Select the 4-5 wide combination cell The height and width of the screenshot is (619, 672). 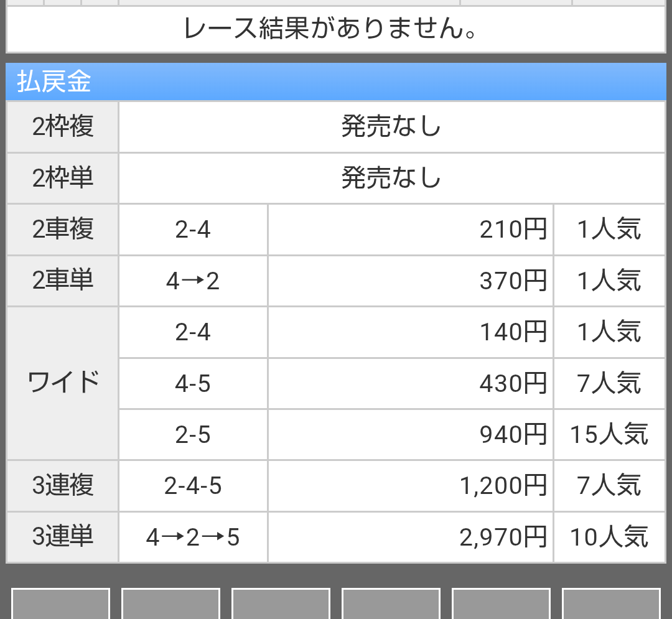coord(193,383)
